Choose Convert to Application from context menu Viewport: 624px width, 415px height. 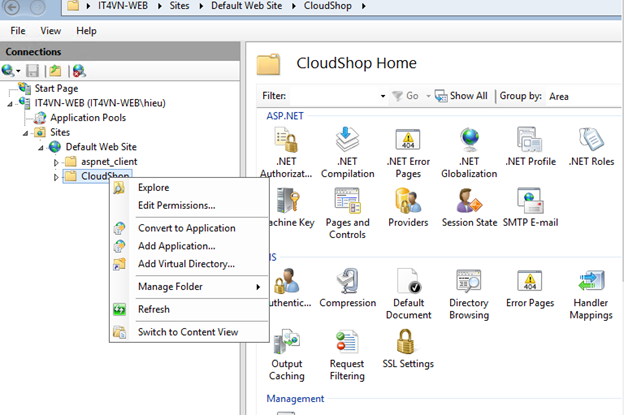(x=186, y=228)
